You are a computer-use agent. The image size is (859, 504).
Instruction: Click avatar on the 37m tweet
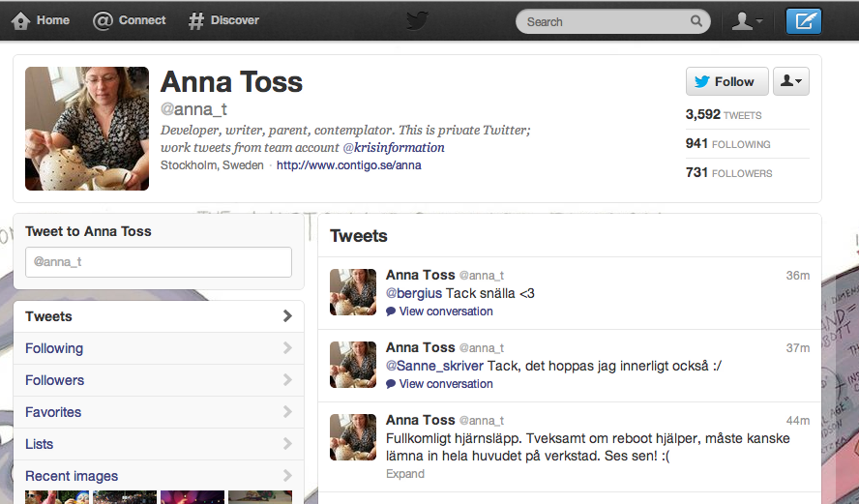click(x=353, y=365)
